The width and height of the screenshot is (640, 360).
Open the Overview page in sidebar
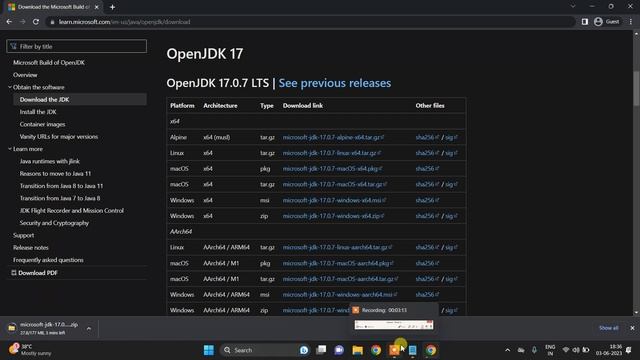[x=25, y=75]
